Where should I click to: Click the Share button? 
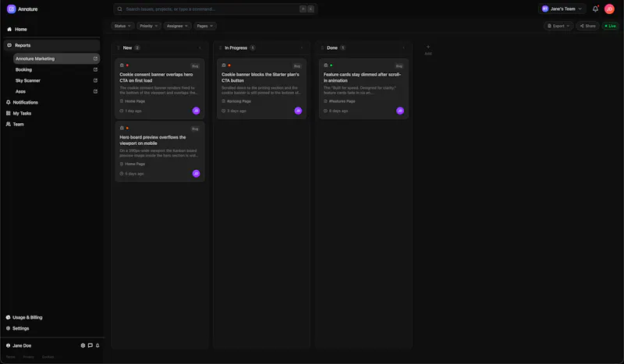(587, 26)
